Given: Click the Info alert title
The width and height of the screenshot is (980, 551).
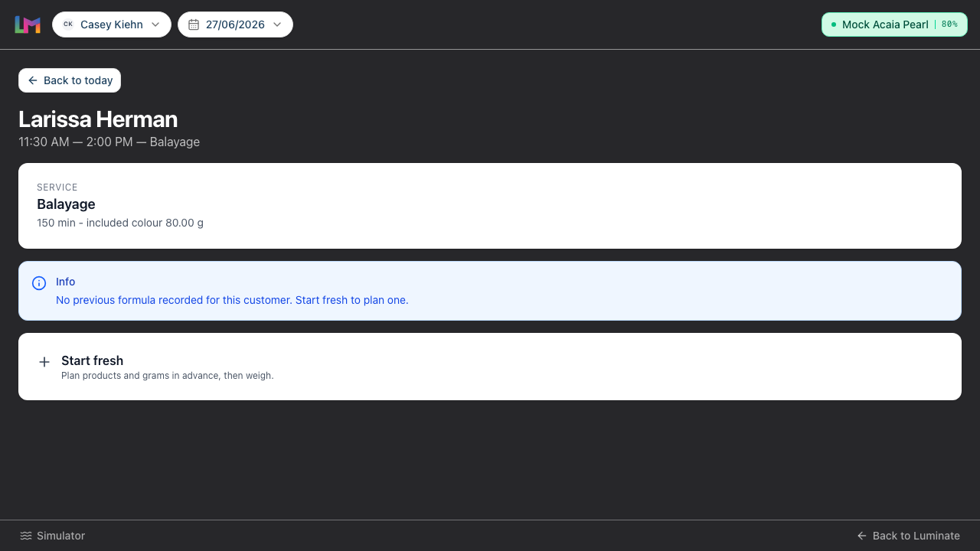Looking at the screenshot, I should pyautogui.click(x=66, y=282).
